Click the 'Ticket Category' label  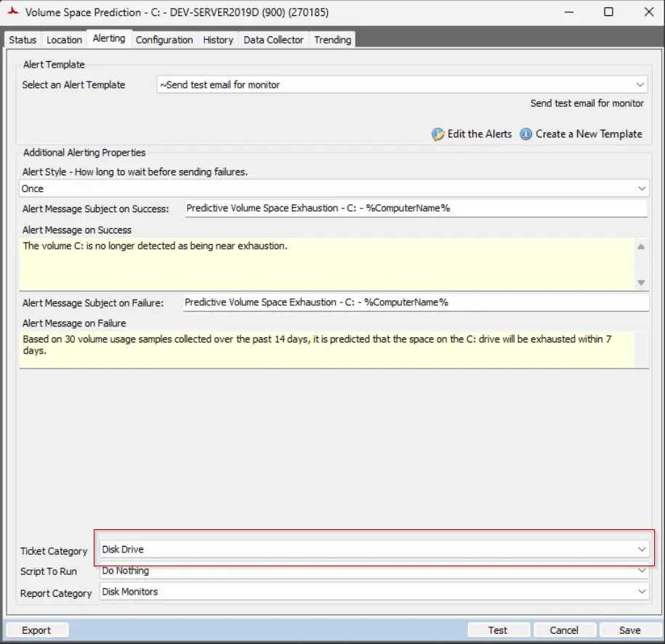point(54,551)
